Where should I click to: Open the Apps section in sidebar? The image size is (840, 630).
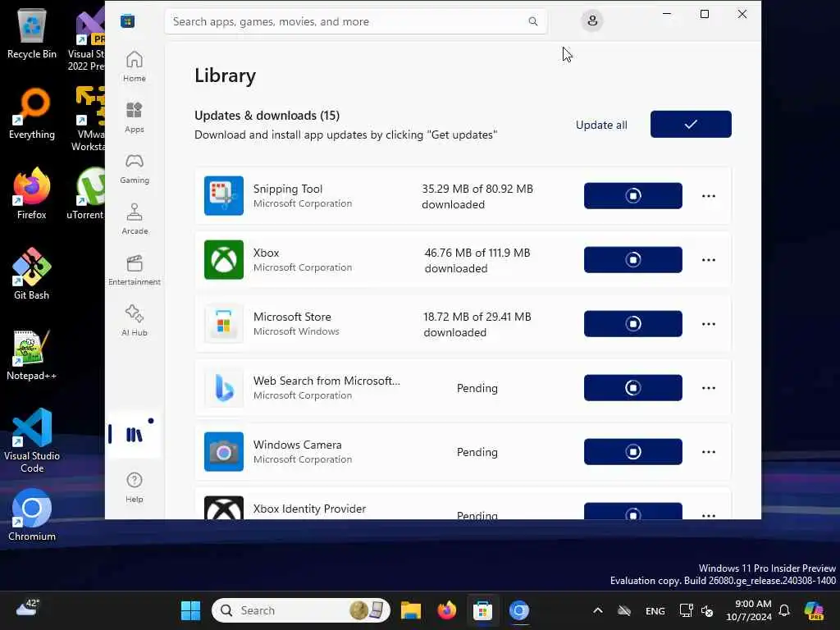pos(134,117)
